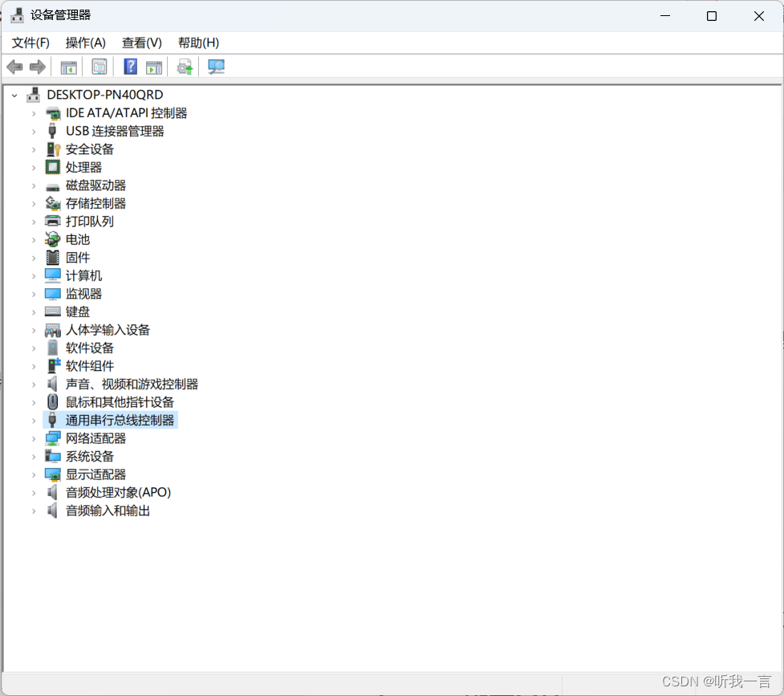Click the 鼠标和其他指针设备 mouse icon
Image resolution: width=784 pixels, height=696 pixels.
click(52, 402)
